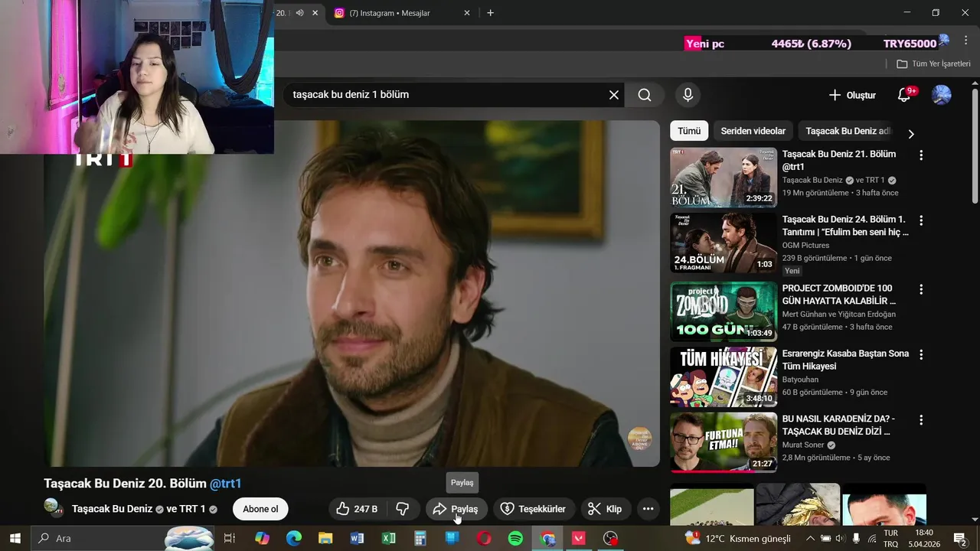Open YouTube notifications bell
Image resolution: width=980 pixels, height=551 pixels.
905,95
